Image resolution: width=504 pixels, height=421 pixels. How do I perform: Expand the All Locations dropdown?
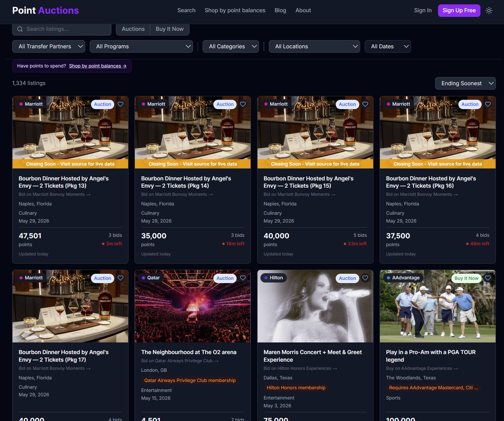click(314, 47)
